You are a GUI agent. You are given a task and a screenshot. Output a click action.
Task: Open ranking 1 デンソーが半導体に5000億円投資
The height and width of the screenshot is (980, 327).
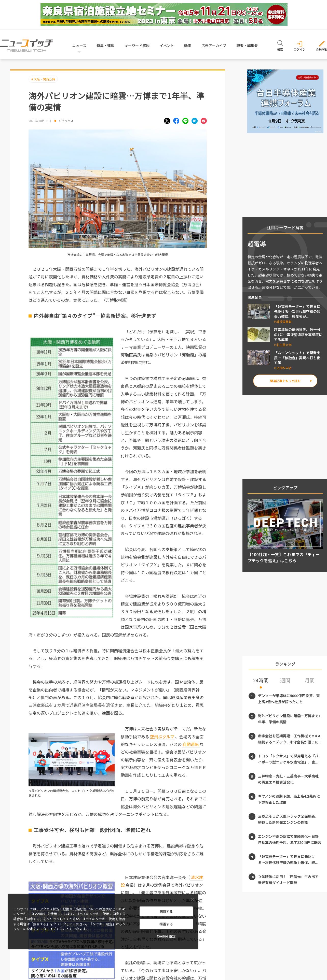[289, 699]
